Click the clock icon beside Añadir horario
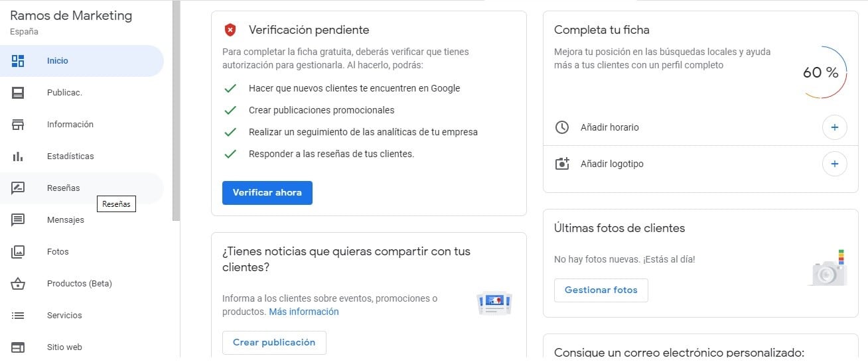Viewport: 868px width, 362px height. click(x=562, y=127)
